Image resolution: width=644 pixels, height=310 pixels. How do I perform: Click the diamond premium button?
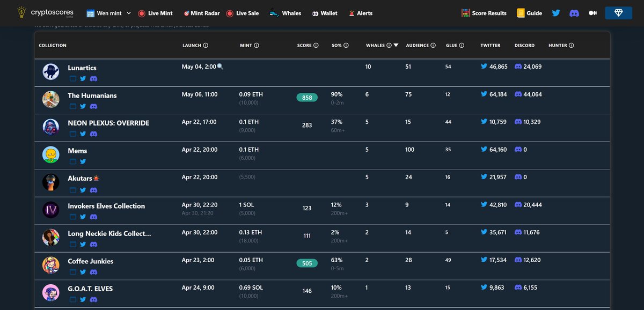pyautogui.click(x=618, y=13)
